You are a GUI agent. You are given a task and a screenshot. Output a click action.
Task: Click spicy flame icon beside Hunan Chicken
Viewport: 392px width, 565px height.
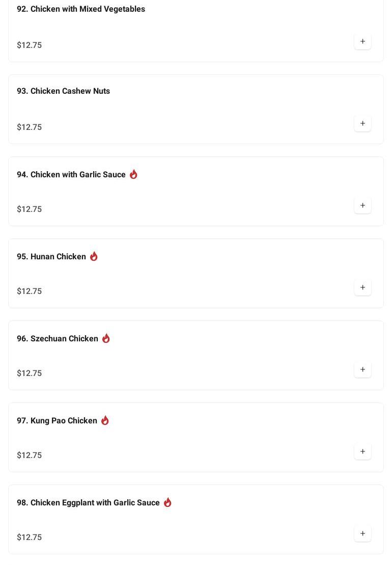(x=94, y=256)
